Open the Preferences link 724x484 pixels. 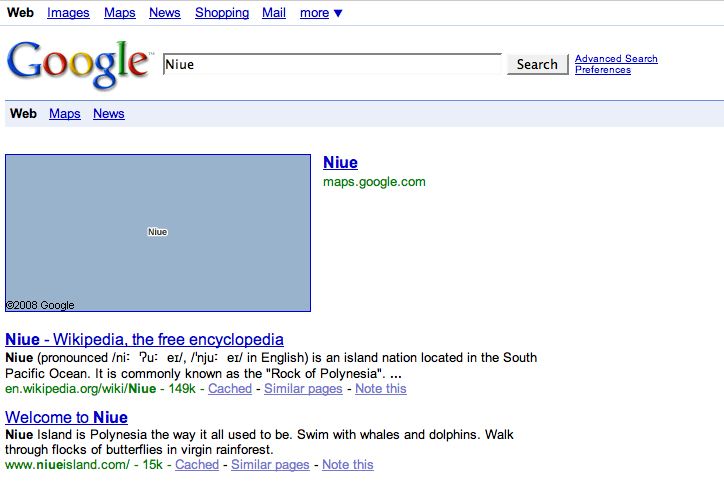602,70
